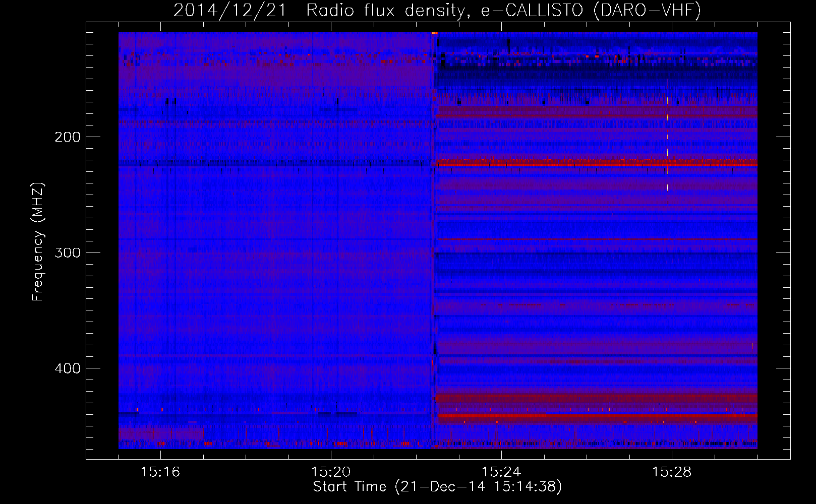Click the 400 frequency tick label

click(x=68, y=368)
